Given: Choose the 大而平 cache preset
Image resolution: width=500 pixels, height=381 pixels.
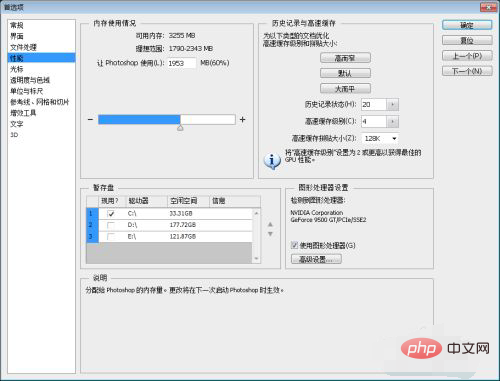Looking at the screenshot, I should point(345,89).
